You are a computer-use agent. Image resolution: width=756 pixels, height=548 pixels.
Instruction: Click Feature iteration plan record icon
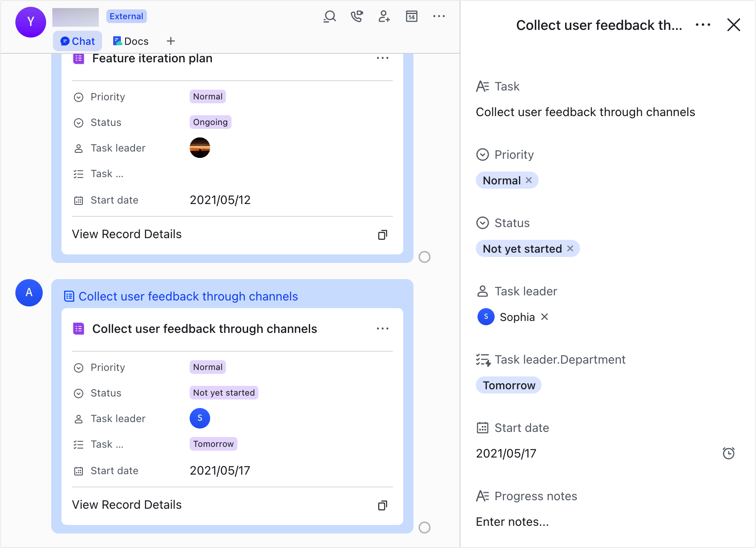click(79, 58)
